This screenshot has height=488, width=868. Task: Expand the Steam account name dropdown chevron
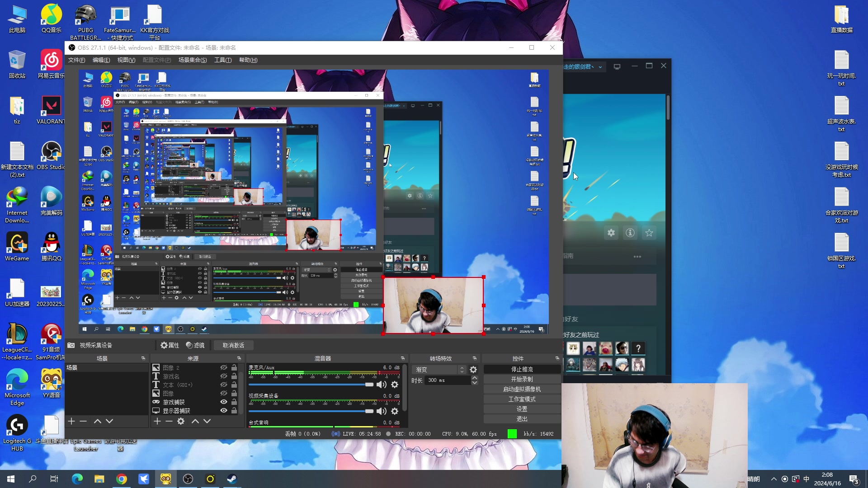(600, 67)
